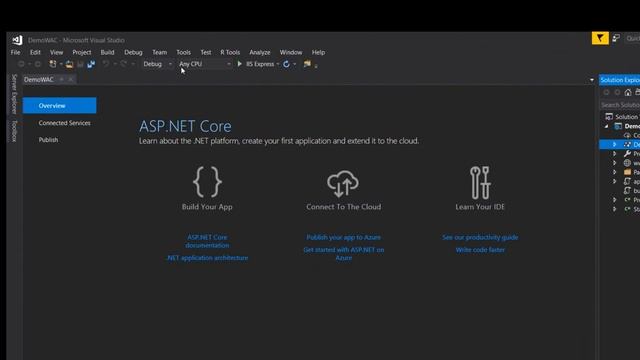Expand the Properties wrench node arrow
The image size is (640, 360).
pos(615,153)
